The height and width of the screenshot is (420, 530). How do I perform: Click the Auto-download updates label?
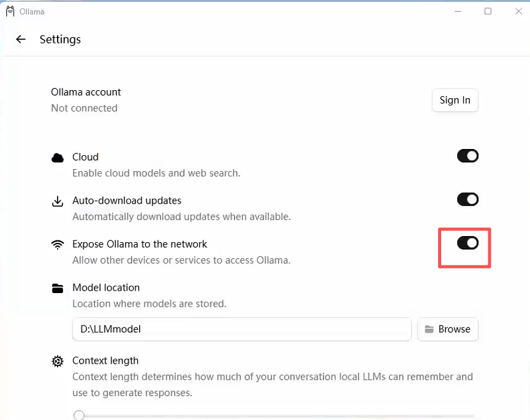tap(127, 200)
